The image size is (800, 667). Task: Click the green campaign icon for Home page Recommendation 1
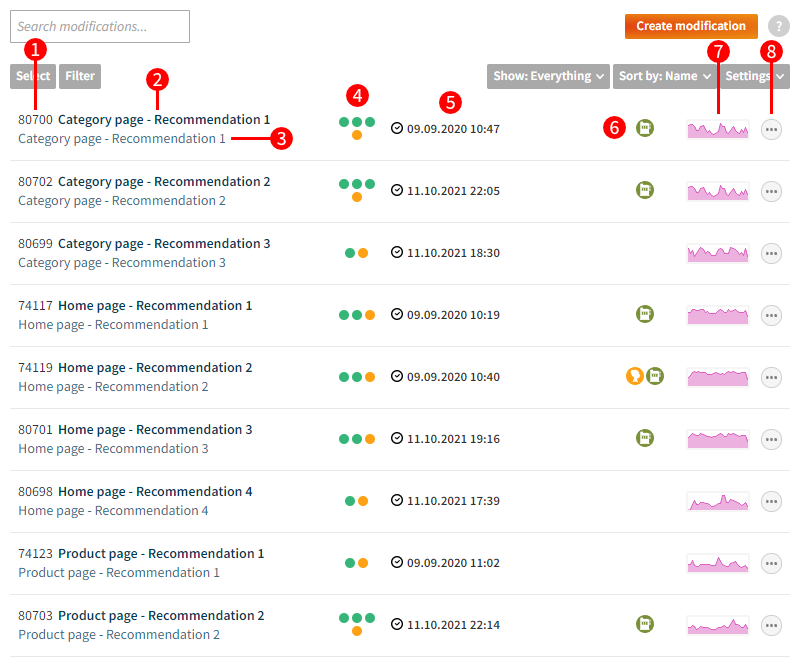click(x=645, y=314)
